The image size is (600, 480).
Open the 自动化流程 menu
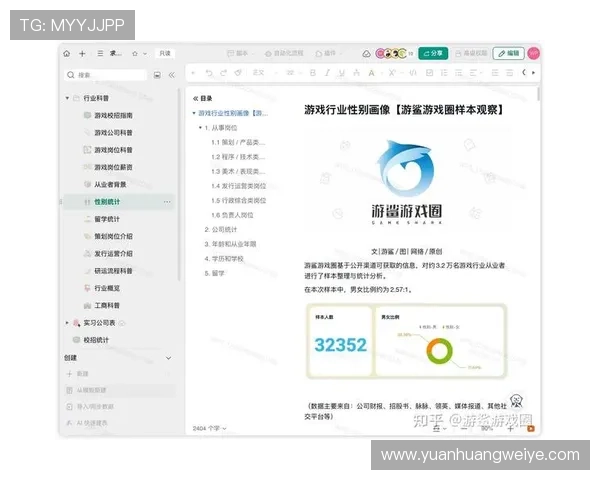(285, 54)
